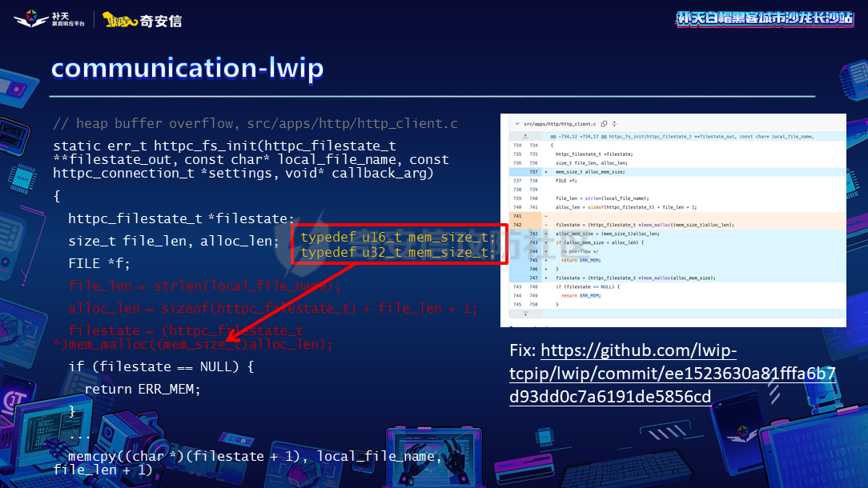This screenshot has width=868, height=488.
Task: Click the heap buffer overflow comment line
Action: 255,123
